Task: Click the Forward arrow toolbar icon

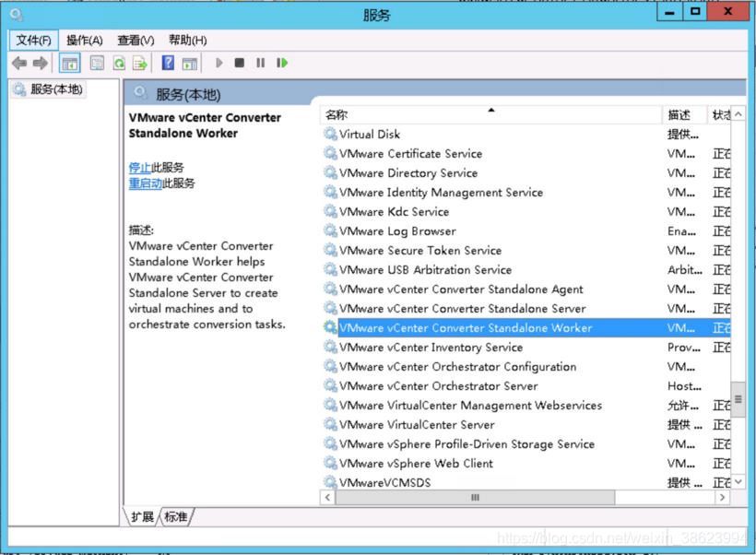Action: click(x=41, y=64)
